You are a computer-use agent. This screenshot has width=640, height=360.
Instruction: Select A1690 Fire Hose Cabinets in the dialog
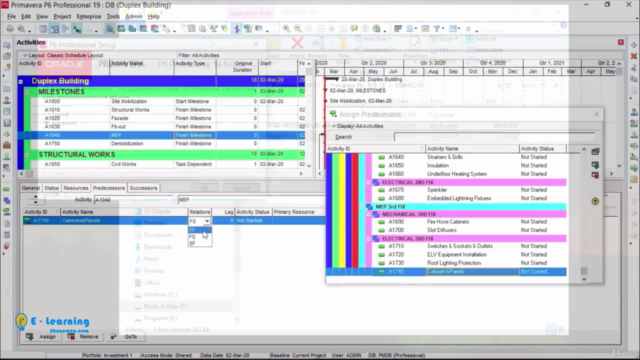(x=469, y=222)
